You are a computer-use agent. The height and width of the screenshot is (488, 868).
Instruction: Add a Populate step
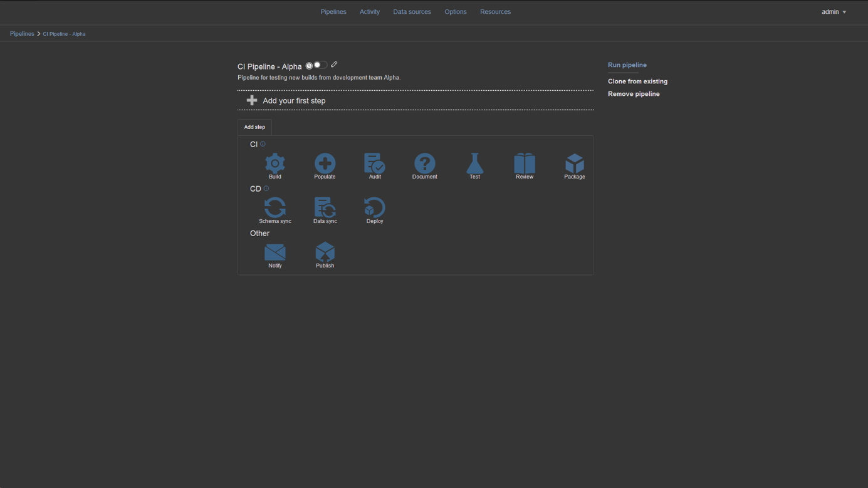pos(325,166)
